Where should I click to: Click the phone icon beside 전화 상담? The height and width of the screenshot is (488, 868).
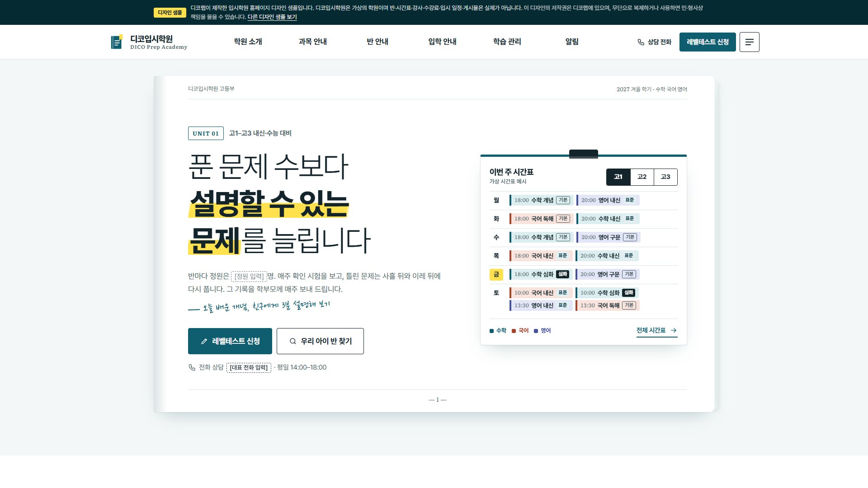coord(192,367)
